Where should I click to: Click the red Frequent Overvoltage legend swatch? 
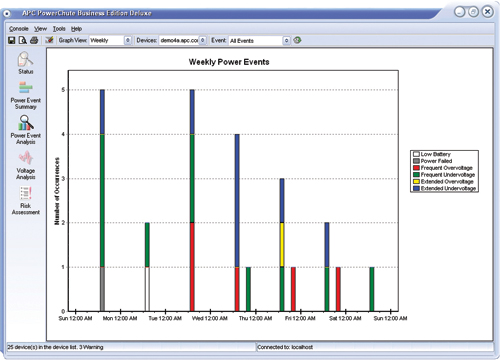(x=416, y=168)
